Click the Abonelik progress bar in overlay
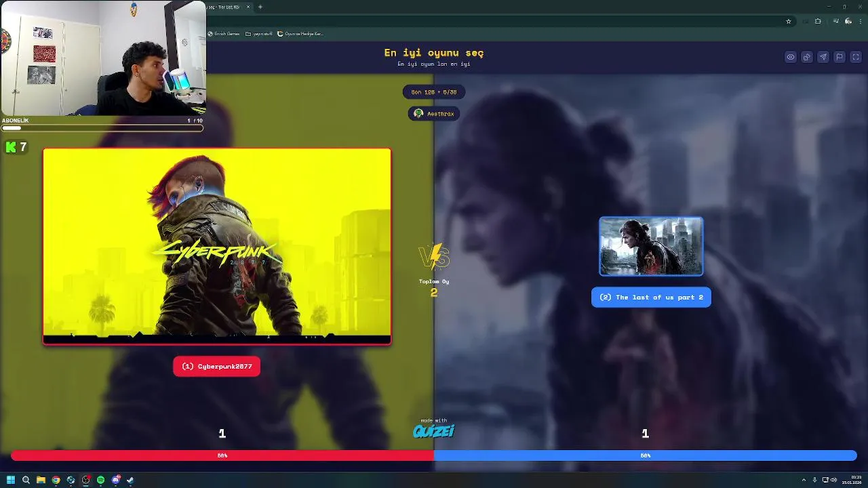The height and width of the screenshot is (488, 868). 102,127
